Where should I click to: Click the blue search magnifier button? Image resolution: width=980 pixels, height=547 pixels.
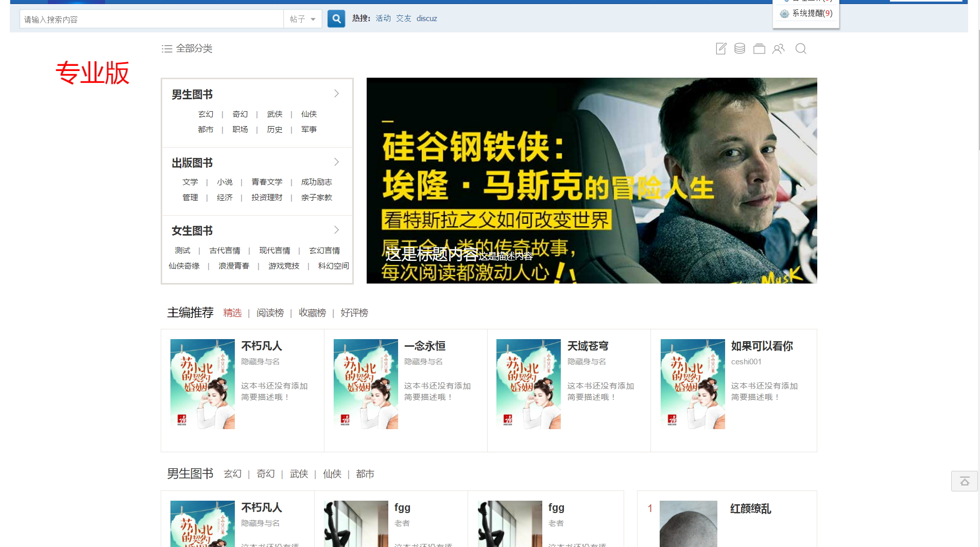(336, 19)
